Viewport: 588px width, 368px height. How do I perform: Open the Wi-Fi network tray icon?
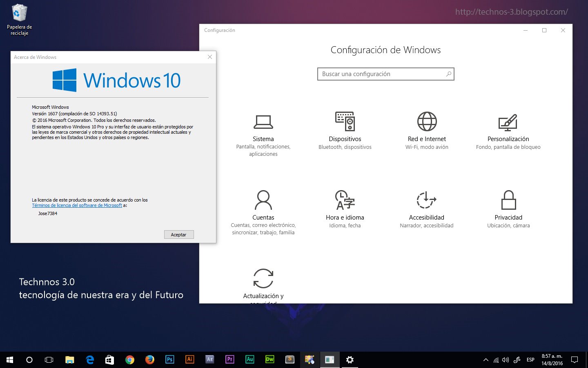pos(496,360)
